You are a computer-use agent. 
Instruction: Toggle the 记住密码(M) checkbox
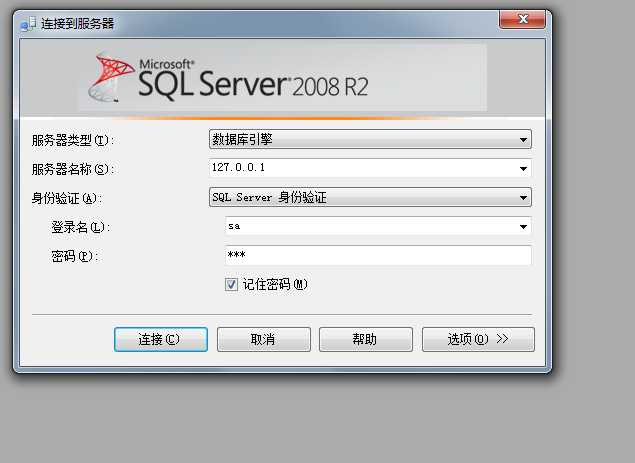click(x=231, y=284)
